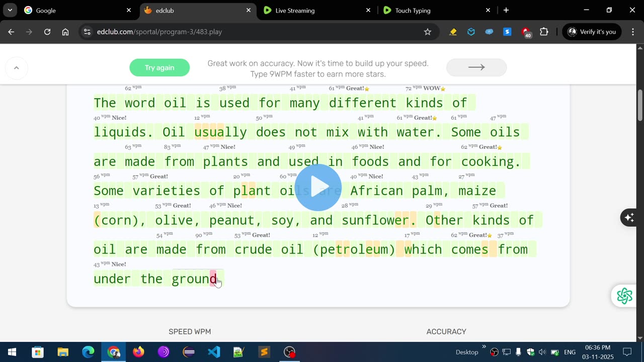Image resolution: width=644 pixels, height=362 pixels.
Task: Click the 72 wpm WOW label
Action: (426, 88)
